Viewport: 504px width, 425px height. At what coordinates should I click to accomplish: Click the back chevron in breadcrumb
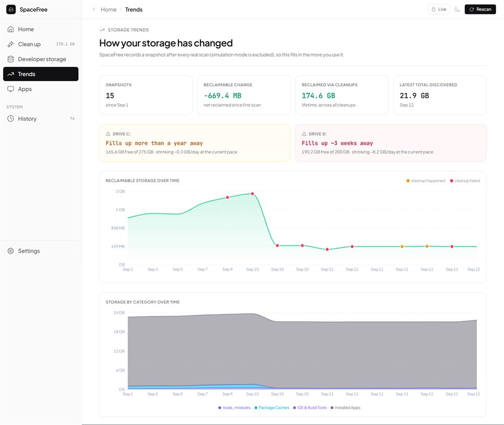(94, 10)
